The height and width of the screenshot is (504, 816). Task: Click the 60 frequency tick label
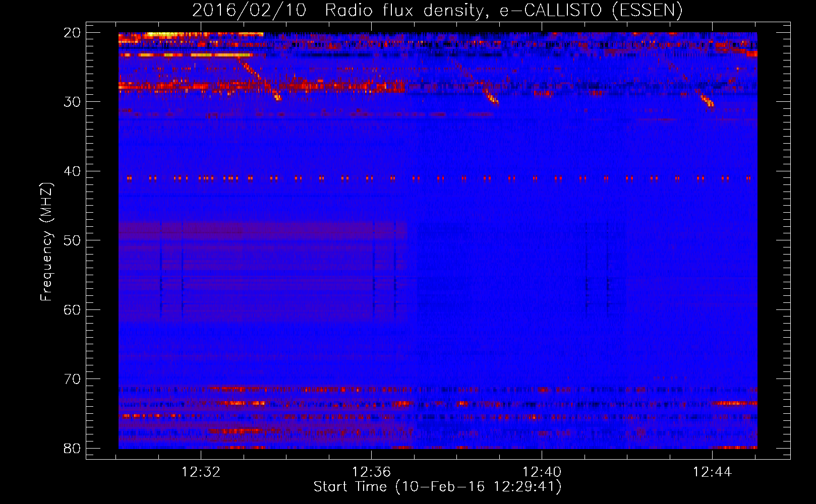pos(72,309)
